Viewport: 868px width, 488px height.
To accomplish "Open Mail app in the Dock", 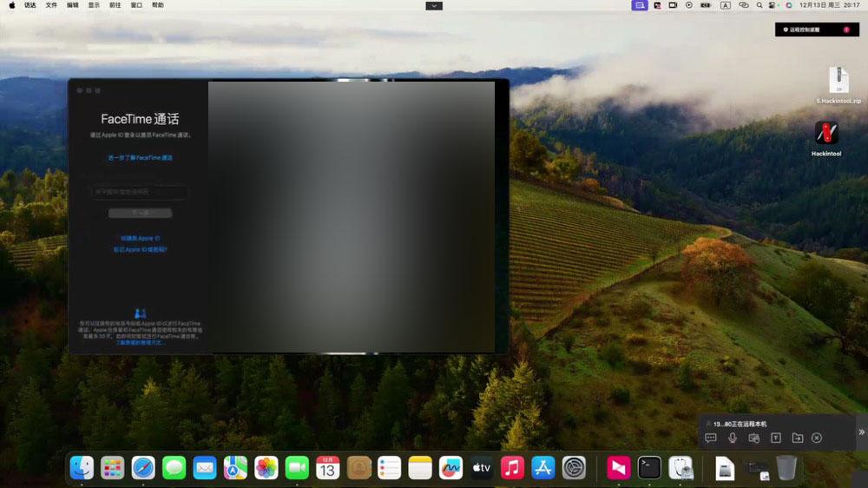I will [x=205, y=468].
